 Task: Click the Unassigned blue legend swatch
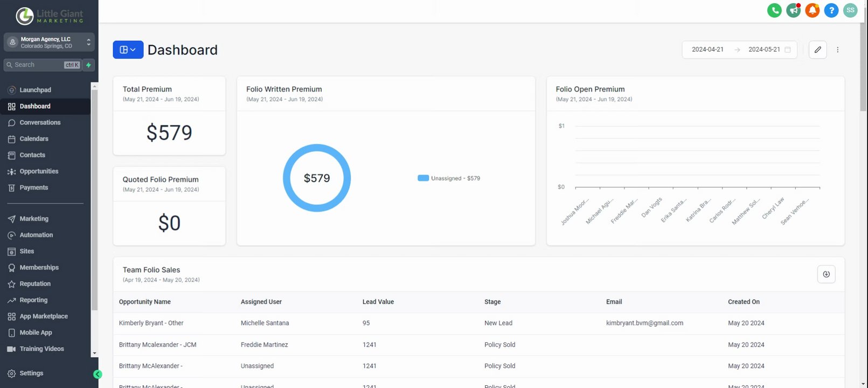423,178
